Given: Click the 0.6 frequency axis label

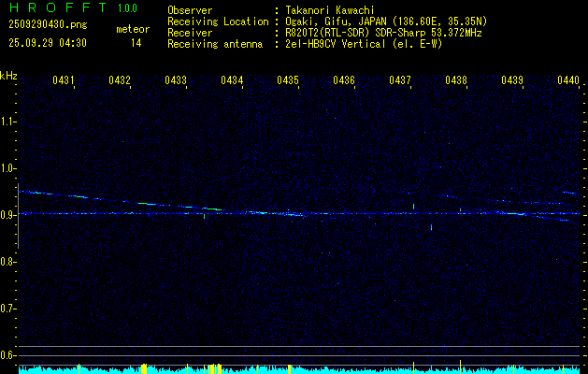Looking at the screenshot, I should 8,355.
